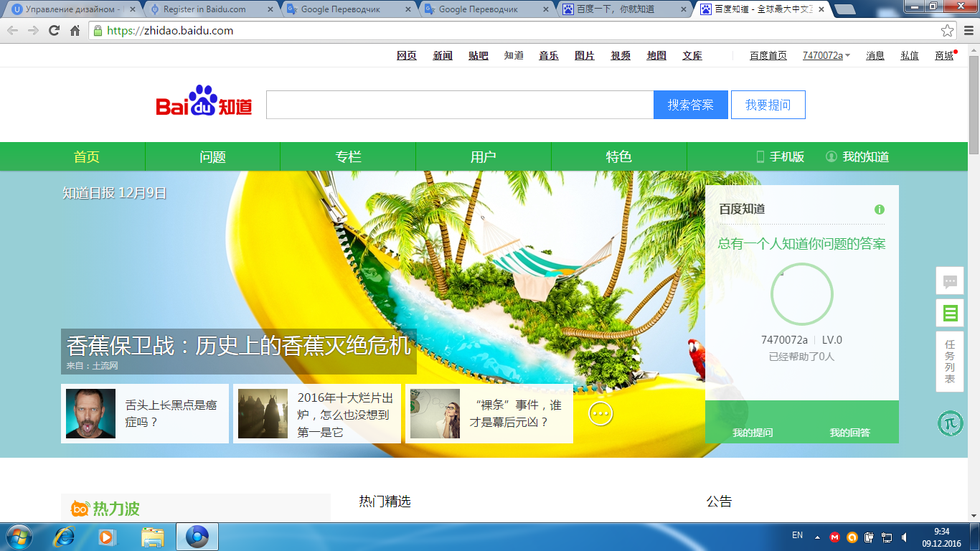Select the 用户 navigation tab
Image resolution: width=980 pixels, height=551 pixels.
[483, 157]
